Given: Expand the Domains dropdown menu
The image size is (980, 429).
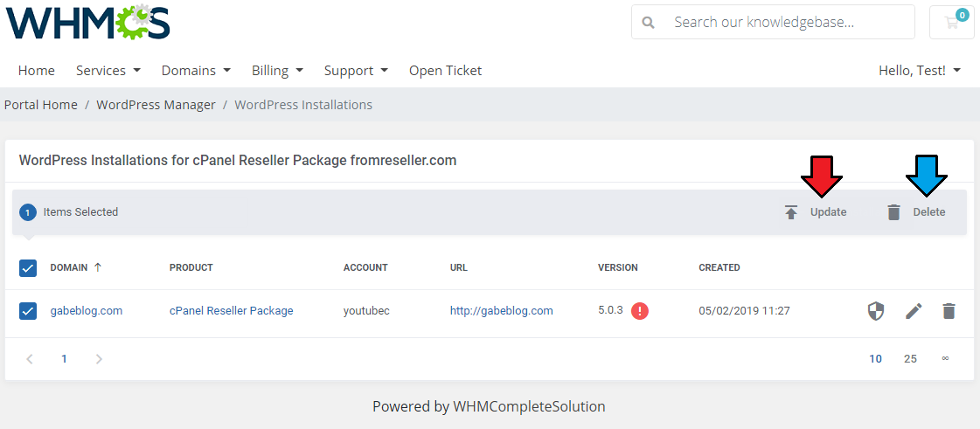Looking at the screenshot, I should (x=196, y=71).
